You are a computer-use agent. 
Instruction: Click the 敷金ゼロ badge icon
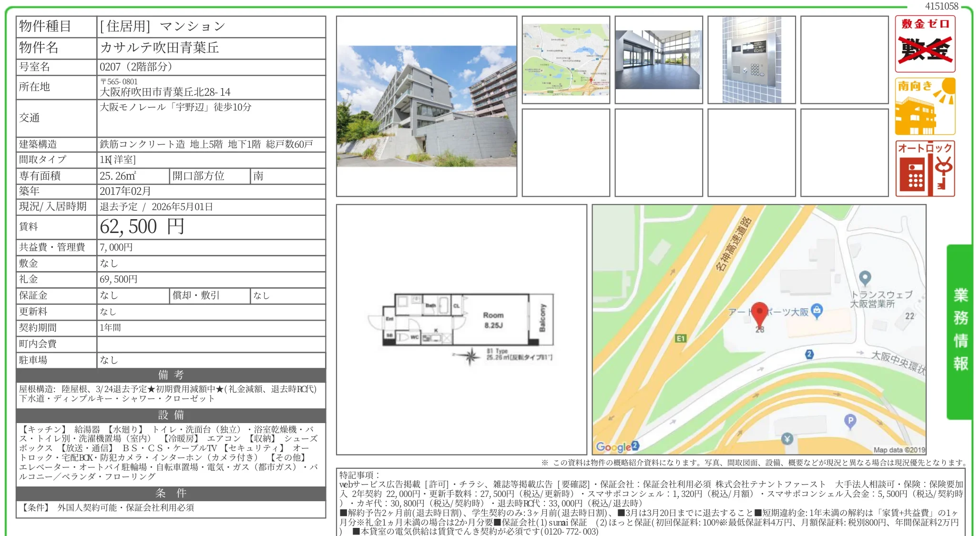[925, 44]
